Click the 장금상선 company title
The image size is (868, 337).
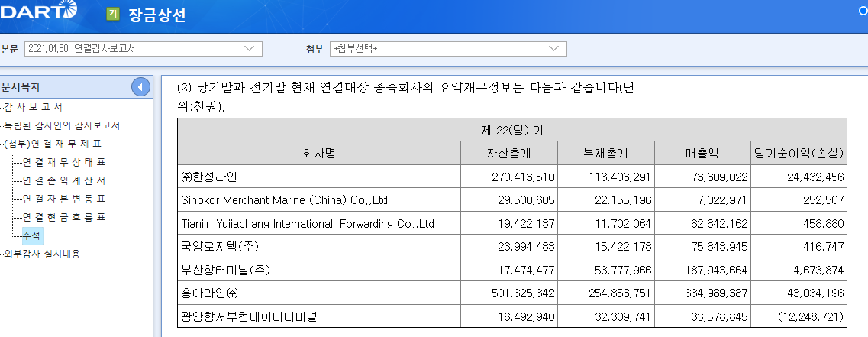(x=156, y=15)
